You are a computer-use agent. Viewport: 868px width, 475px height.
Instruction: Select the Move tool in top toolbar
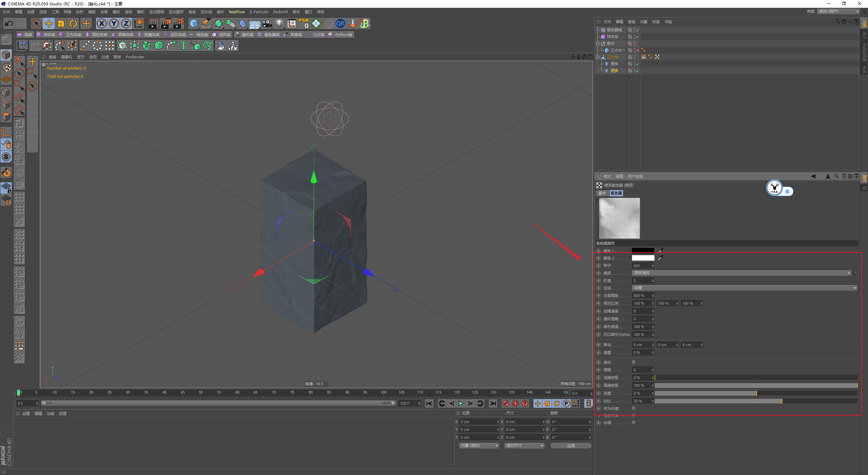(48, 23)
